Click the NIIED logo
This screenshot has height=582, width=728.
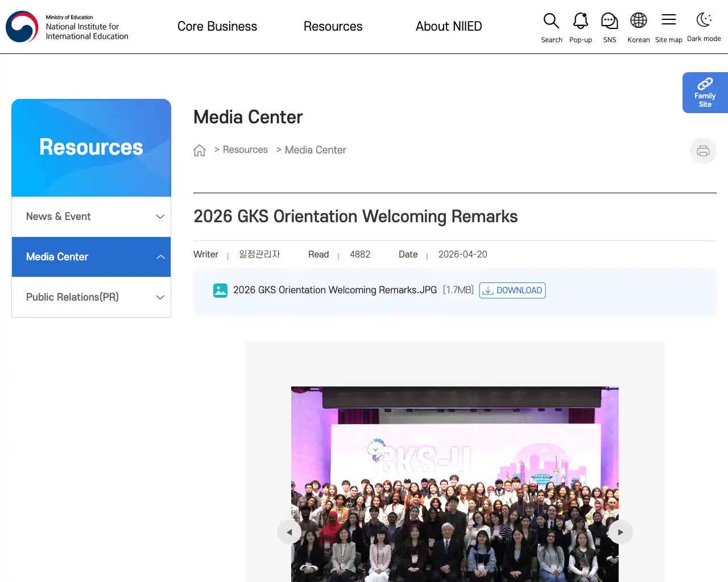pos(67,27)
